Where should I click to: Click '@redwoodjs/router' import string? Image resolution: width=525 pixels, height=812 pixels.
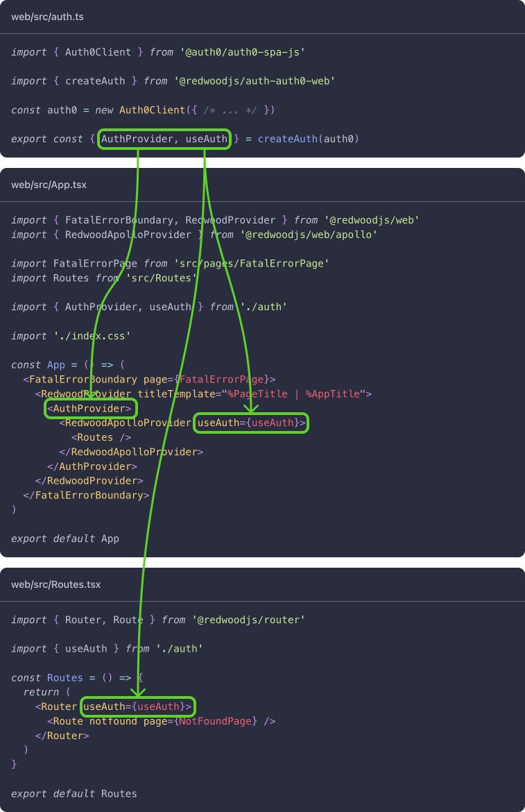248,620
